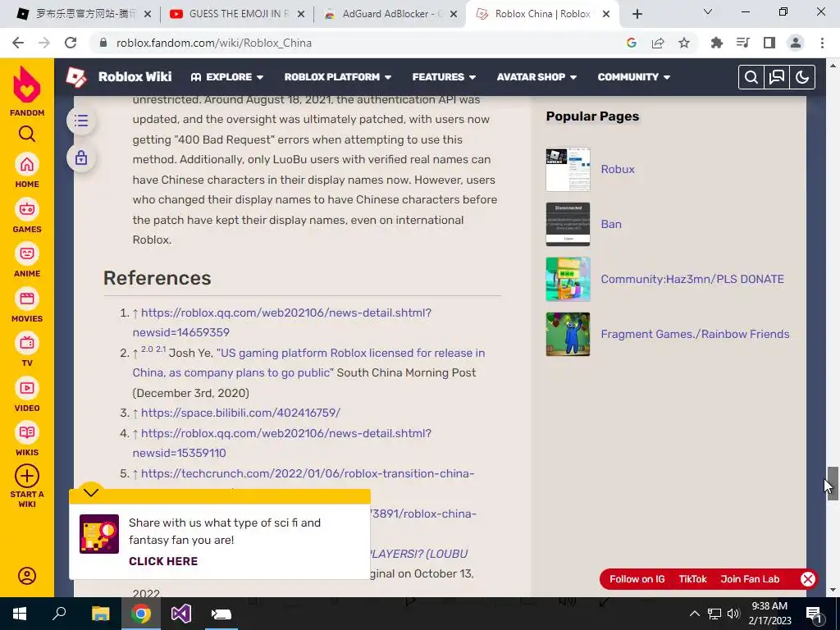Open user profile icon in Fandom sidebar
The image size is (840, 630).
[27, 576]
